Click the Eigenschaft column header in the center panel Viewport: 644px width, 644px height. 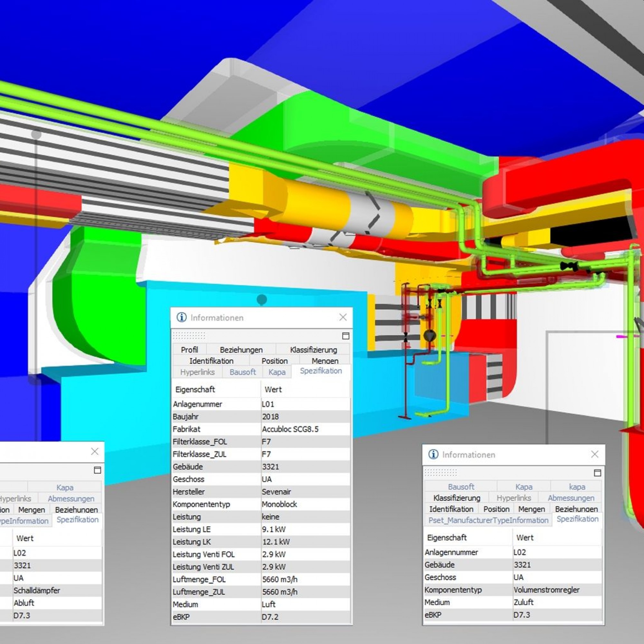coord(216,389)
